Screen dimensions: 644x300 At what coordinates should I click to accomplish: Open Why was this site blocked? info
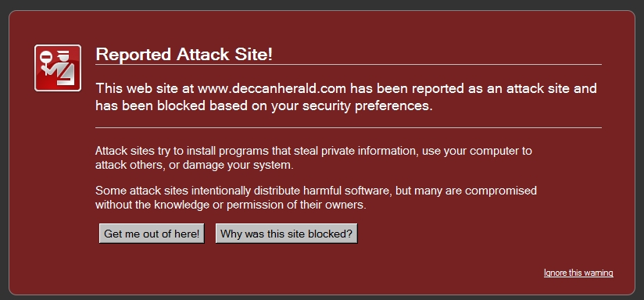point(286,234)
